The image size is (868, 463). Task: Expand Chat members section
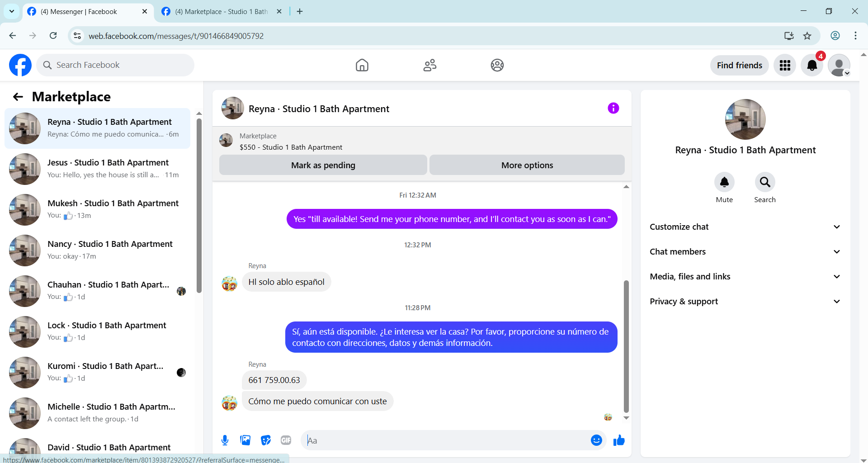click(745, 252)
